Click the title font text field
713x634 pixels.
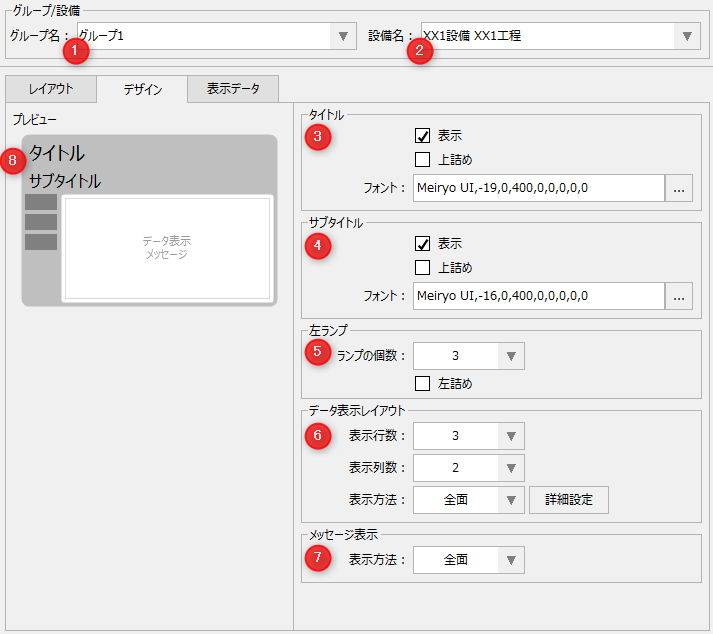[x=538, y=188]
